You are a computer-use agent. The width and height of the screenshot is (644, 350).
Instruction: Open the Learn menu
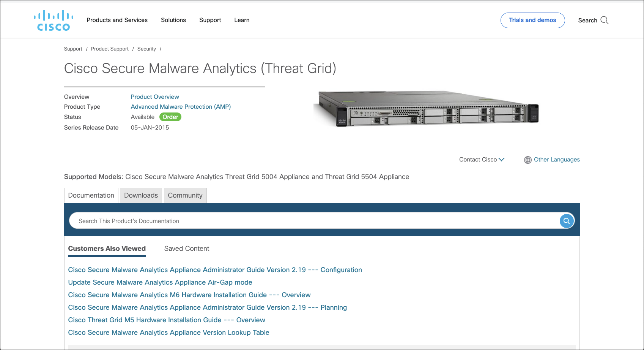(x=242, y=20)
